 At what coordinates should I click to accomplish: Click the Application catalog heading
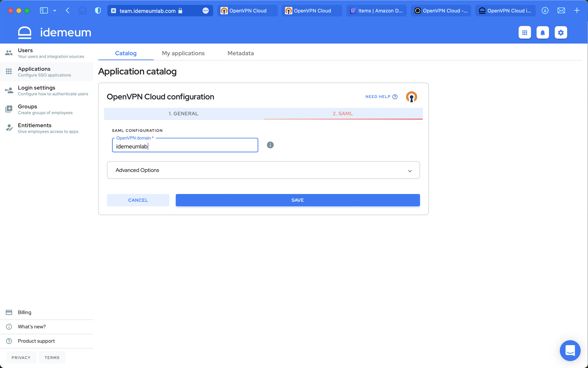point(137,72)
